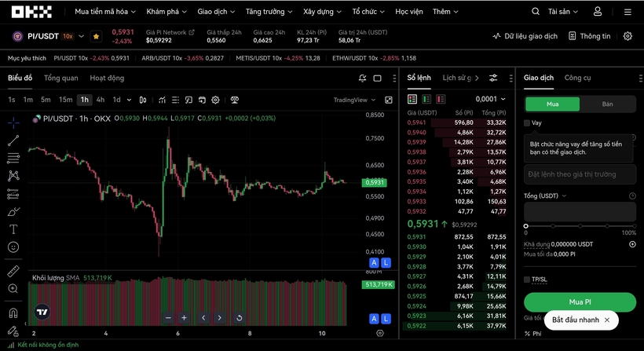Reset the chart view with reload icon
This screenshot has height=351, width=644.
239,318
